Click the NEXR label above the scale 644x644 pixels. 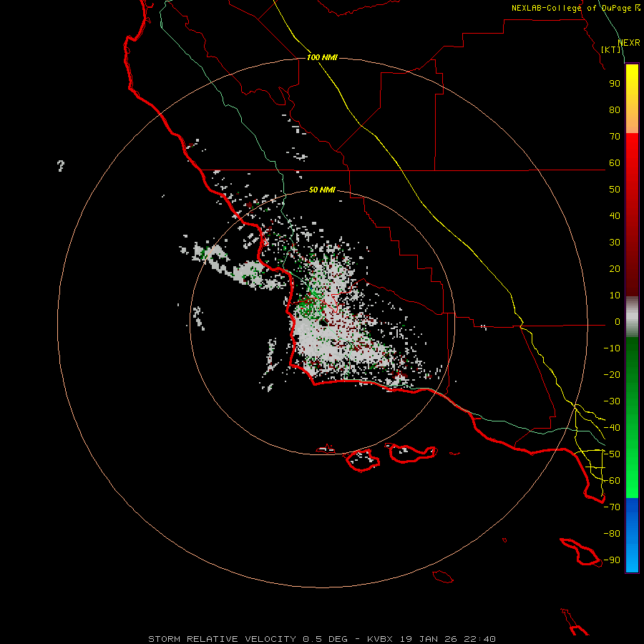(x=629, y=43)
